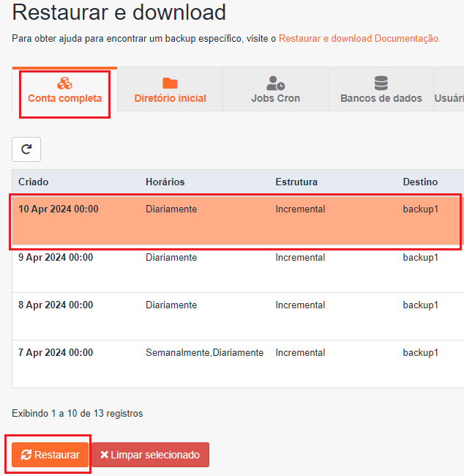Click the cubes icon above Conta completa
464x476 pixels.
click(x=64, y=83)
